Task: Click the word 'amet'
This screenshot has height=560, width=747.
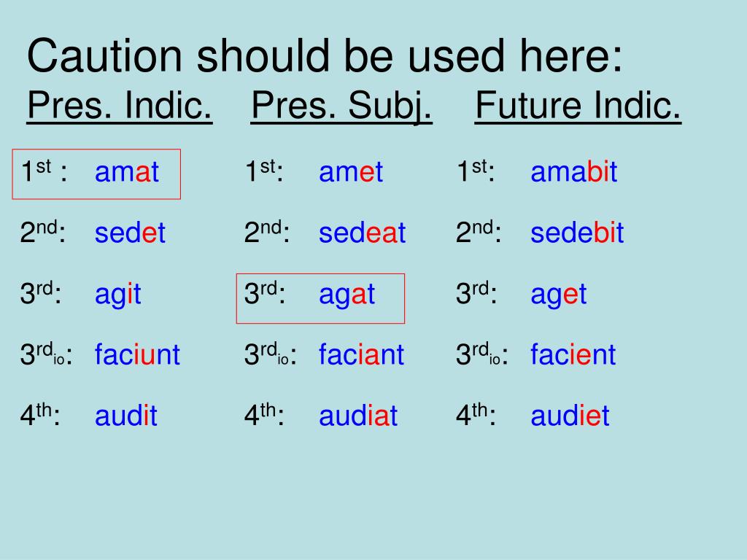Action: tap(351, 172)
